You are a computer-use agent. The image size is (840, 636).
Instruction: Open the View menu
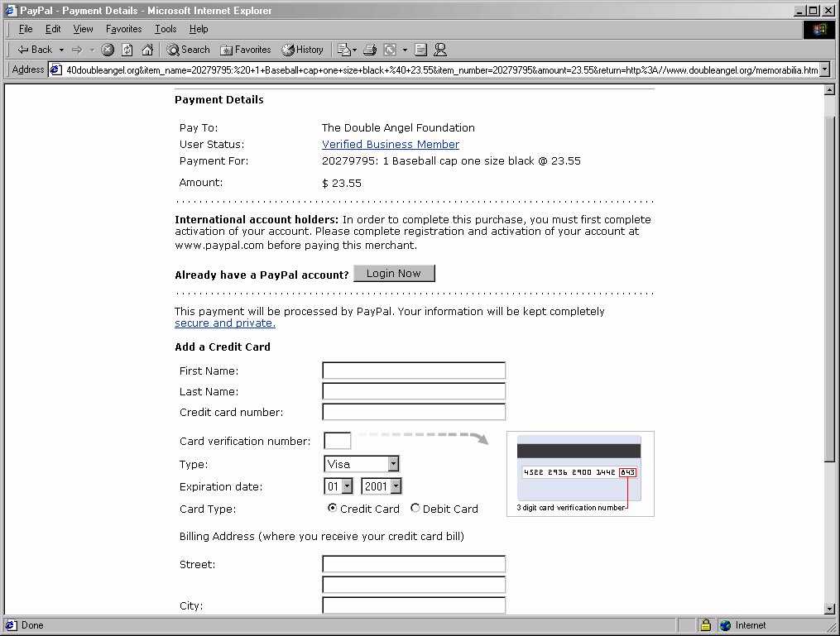pyautogui.click(x=83, y=29)
